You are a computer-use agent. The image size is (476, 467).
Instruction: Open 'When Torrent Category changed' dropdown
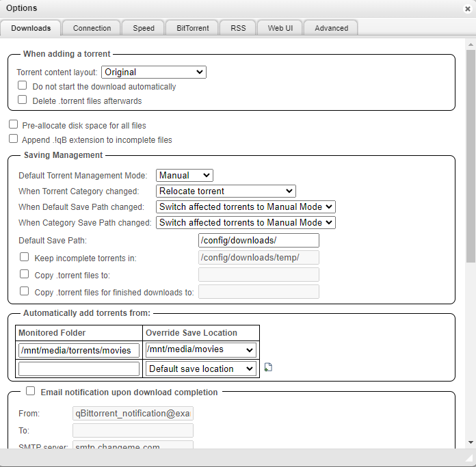point(226,191)
